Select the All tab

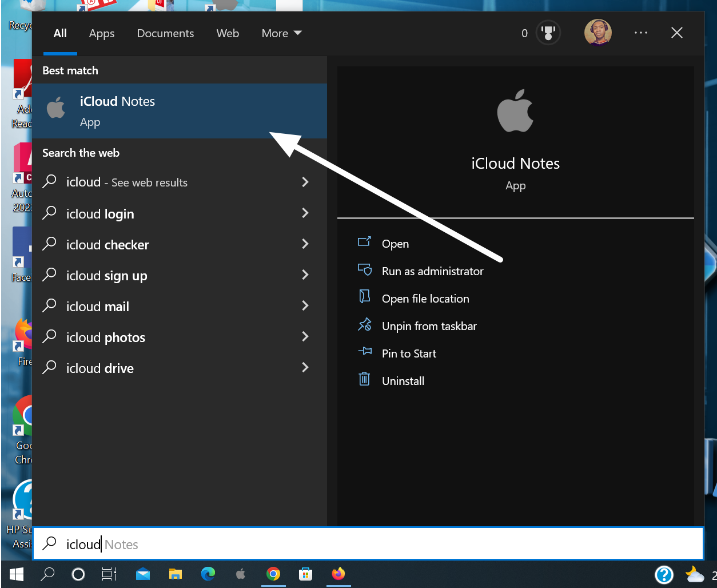coord(60,33)
